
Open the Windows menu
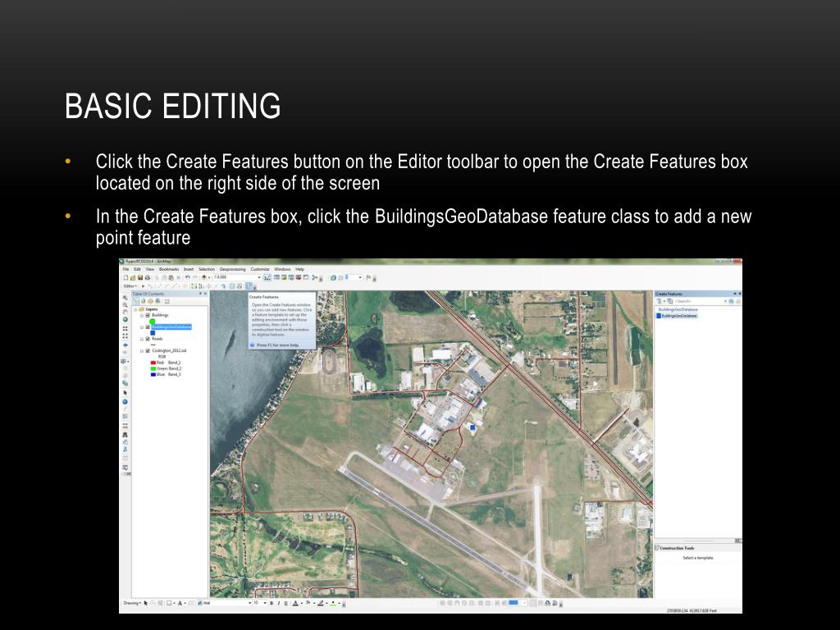[282, 269]
